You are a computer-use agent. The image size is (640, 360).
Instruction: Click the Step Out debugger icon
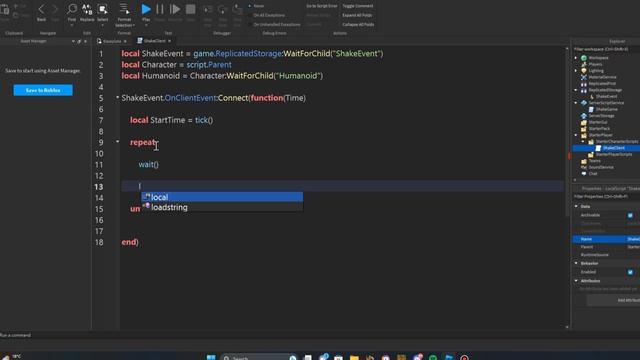[237, 9]
